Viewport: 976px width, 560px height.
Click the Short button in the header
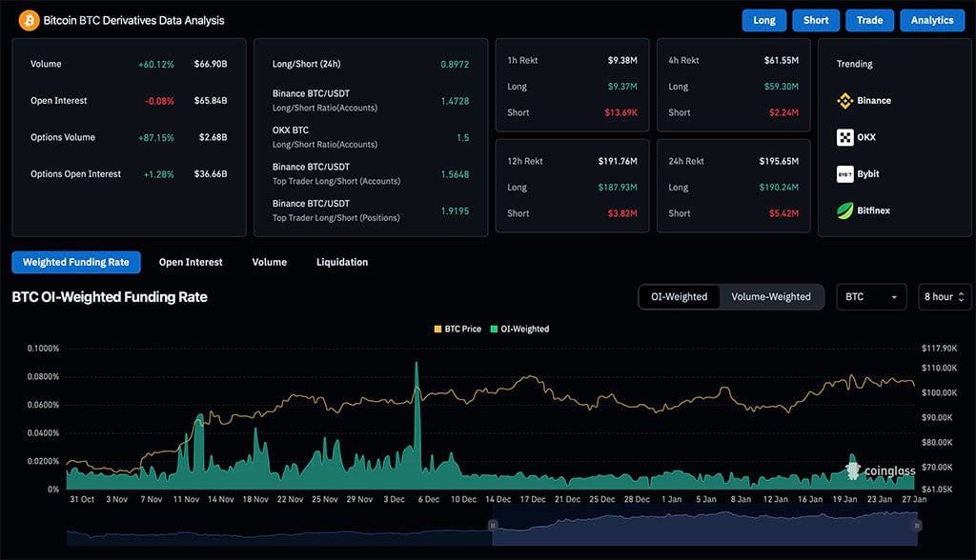(816, 19)
